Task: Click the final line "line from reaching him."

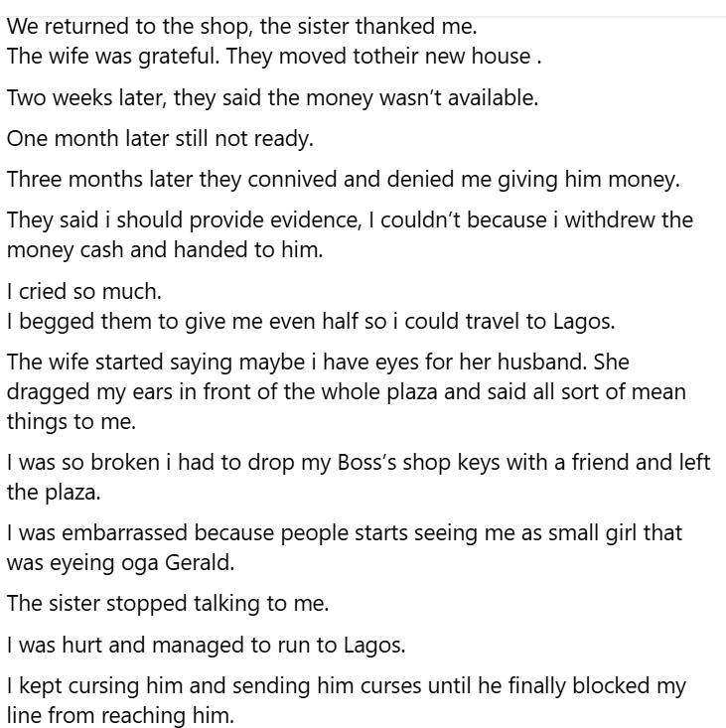Action: [x=120, y=714]
